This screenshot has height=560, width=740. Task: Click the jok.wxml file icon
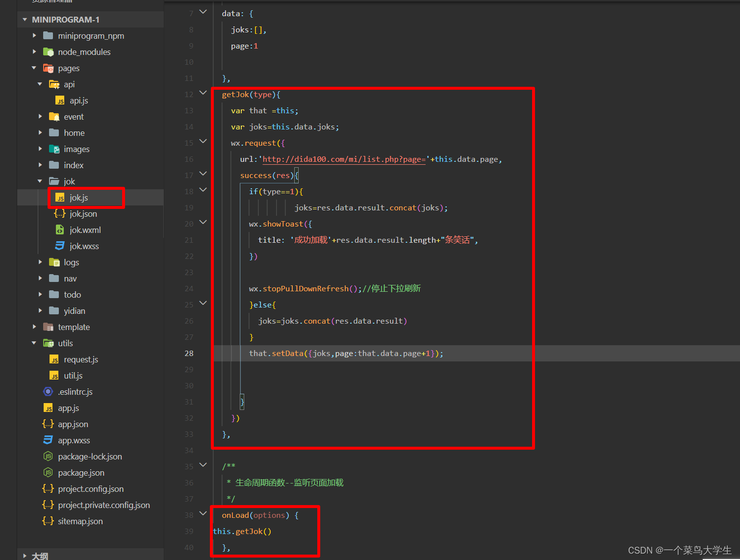click(60, 230)
